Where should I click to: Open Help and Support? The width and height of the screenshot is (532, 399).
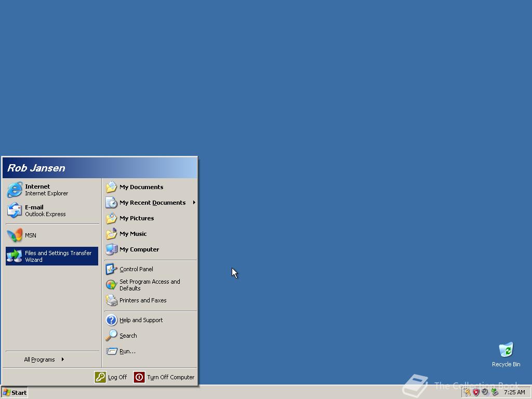coord(151,320)
